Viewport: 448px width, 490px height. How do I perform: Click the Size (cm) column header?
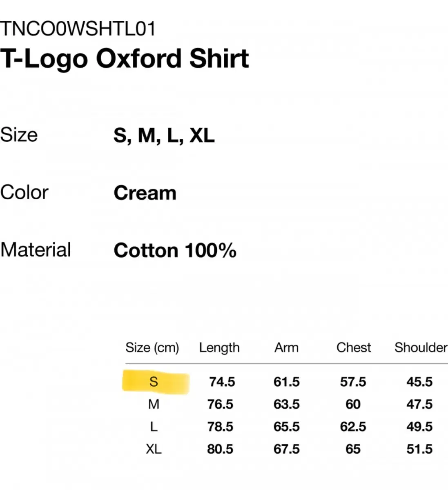tap(152, 347)
